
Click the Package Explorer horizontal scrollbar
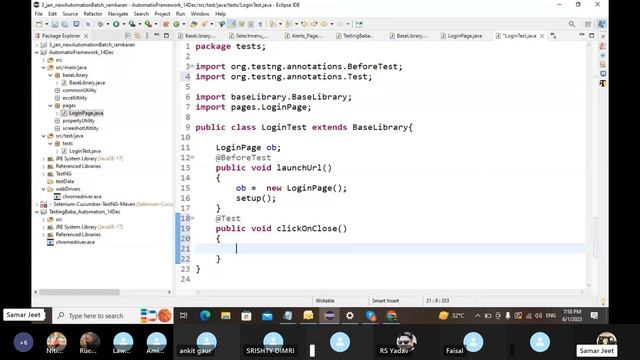coord(79,292)
